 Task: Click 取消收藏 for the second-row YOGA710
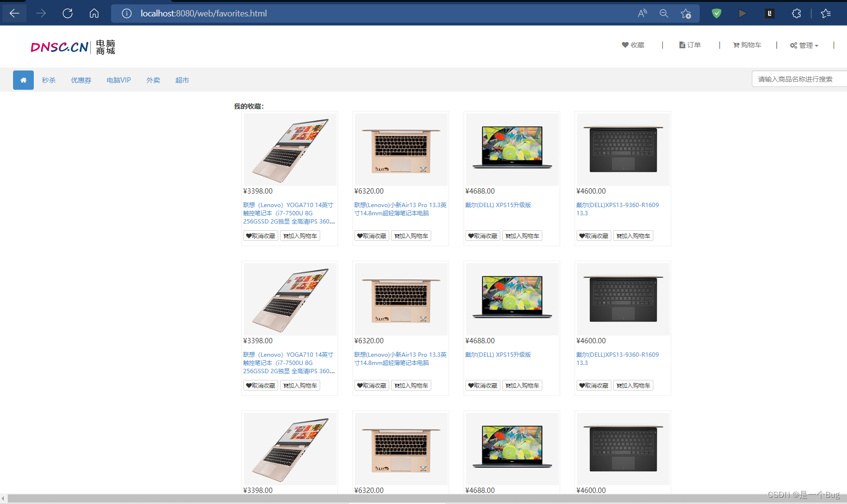[261, 386]
